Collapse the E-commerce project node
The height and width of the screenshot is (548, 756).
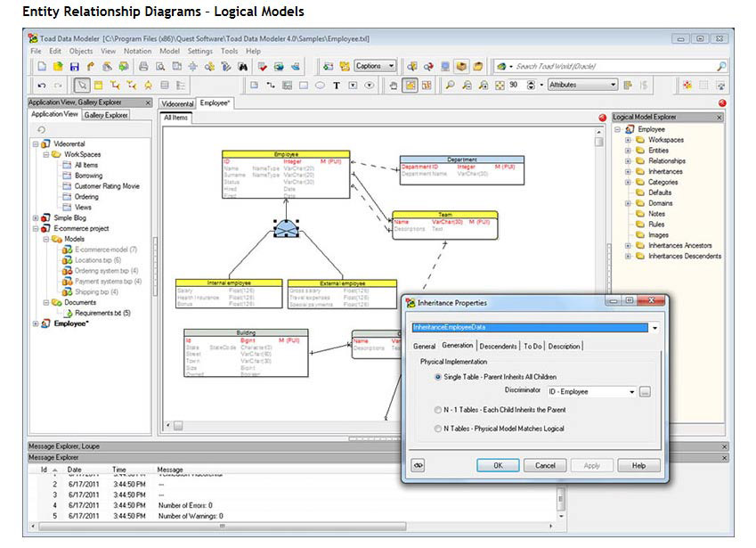point(36,229)
